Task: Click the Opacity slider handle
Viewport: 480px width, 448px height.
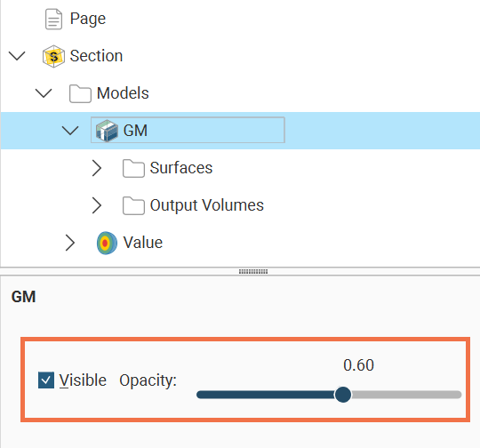Action: pyautogui.click(x=343, y=395)
